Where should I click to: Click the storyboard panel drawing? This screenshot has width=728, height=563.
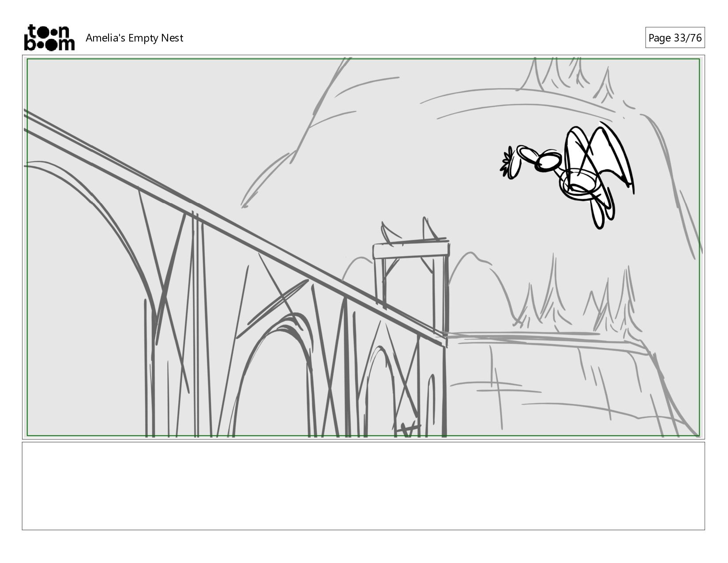tap(363, 247)
